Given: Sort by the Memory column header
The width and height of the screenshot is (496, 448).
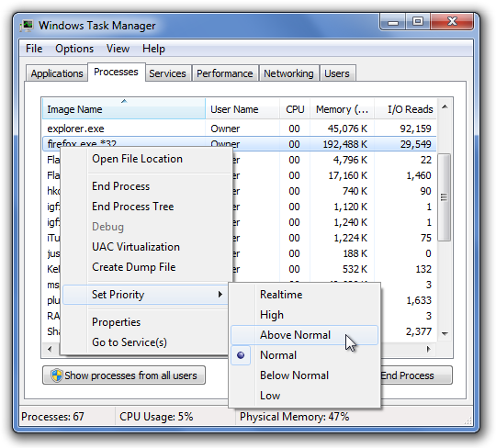Looking at the screenshot, I should point(342,109).
